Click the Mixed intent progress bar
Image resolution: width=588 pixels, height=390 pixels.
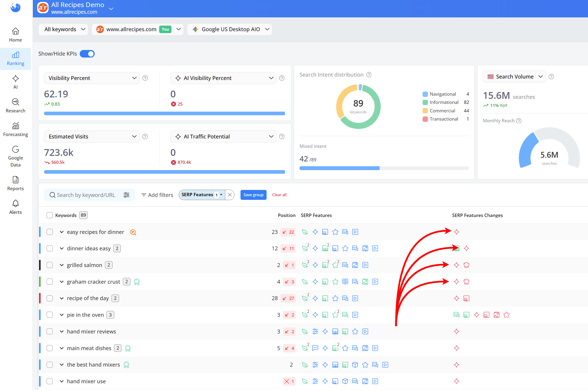[384, 168]
